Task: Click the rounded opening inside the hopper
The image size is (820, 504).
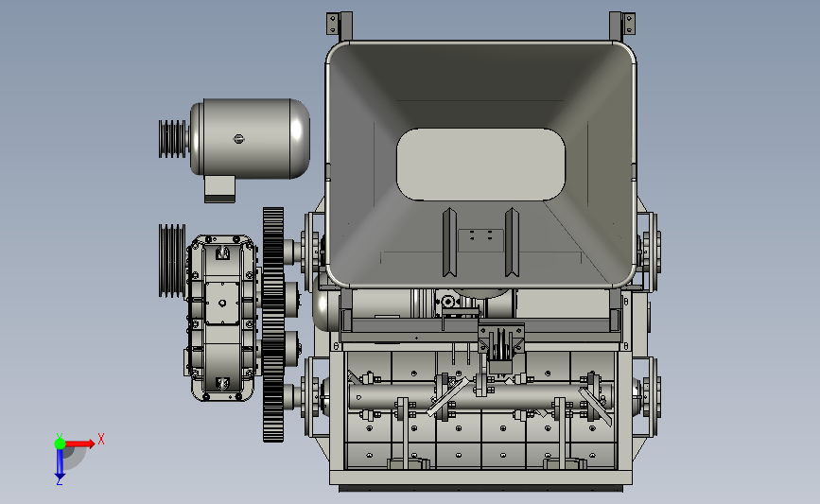Action: [480, 165]
